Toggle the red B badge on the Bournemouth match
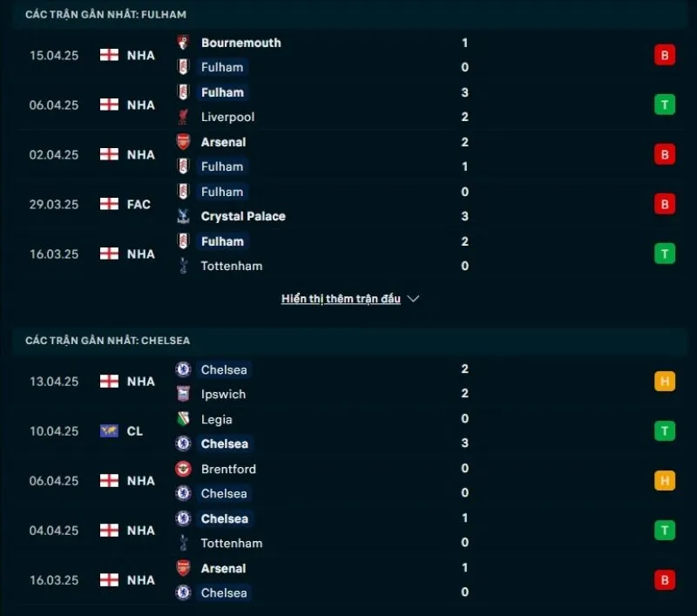 pos(664,54)
